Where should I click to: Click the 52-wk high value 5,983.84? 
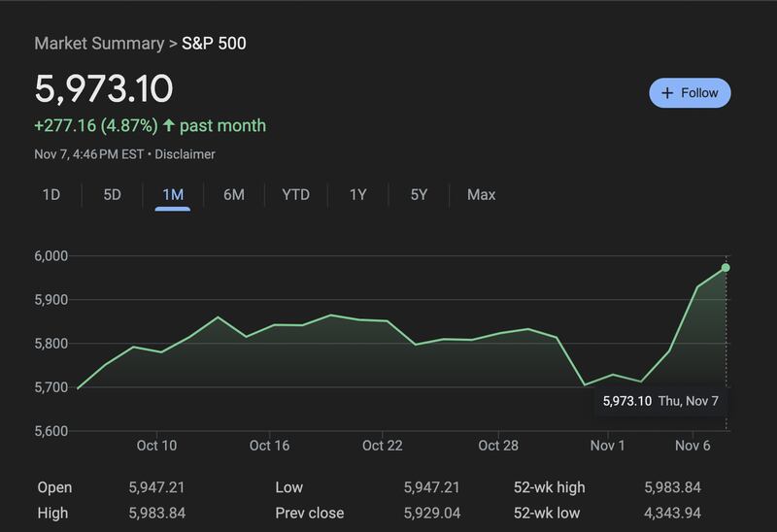click(x=672, y=487)
